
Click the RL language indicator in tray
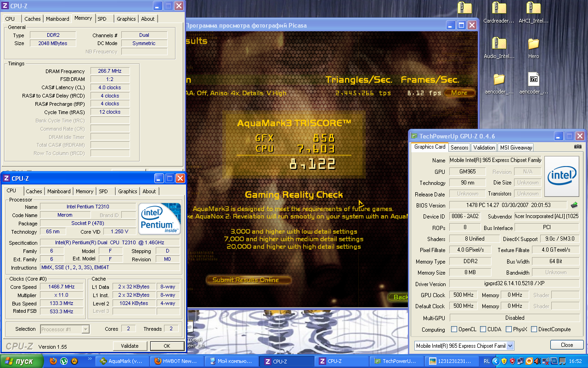486,361
